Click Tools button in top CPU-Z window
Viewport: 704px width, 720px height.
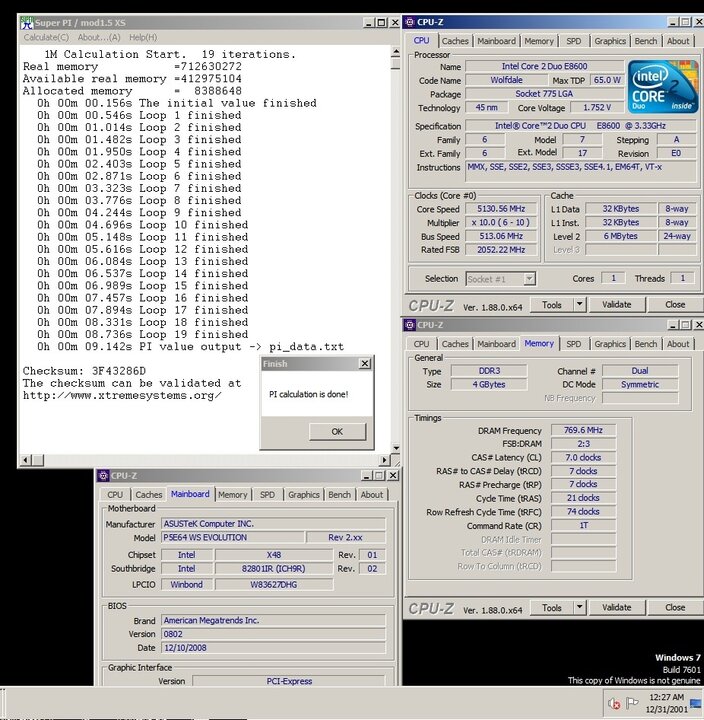coord(552,305)
